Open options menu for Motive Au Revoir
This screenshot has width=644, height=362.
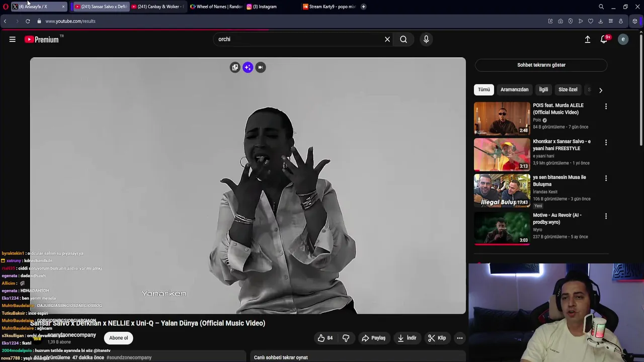(x=606, y=216)
